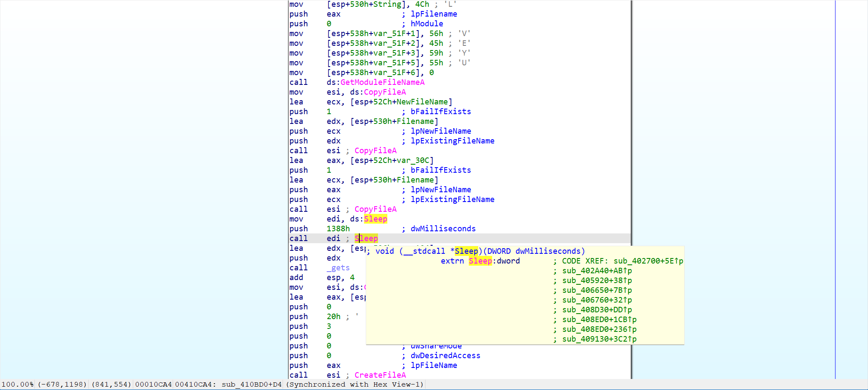Click the 55h 'U' mov instruction operand
The image size is (868, 390).
coord(436,63)
